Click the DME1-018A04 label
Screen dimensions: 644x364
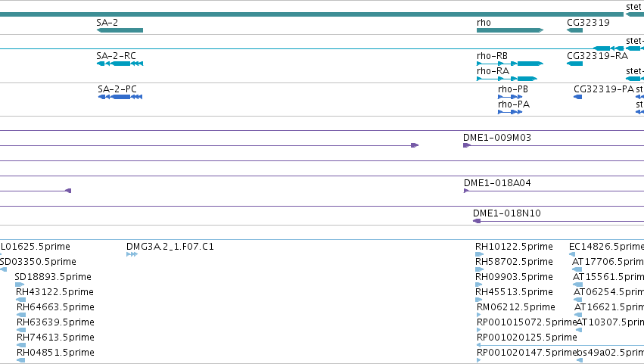point(497,183)
